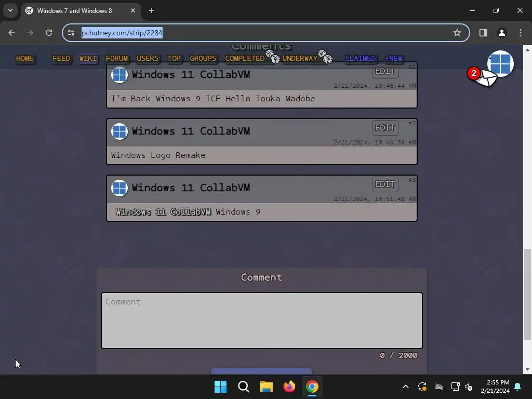Click avatar on the third comment, #3
Viewport: 532px width, 399px height.
pyautogui.click(x=119, y=188)
